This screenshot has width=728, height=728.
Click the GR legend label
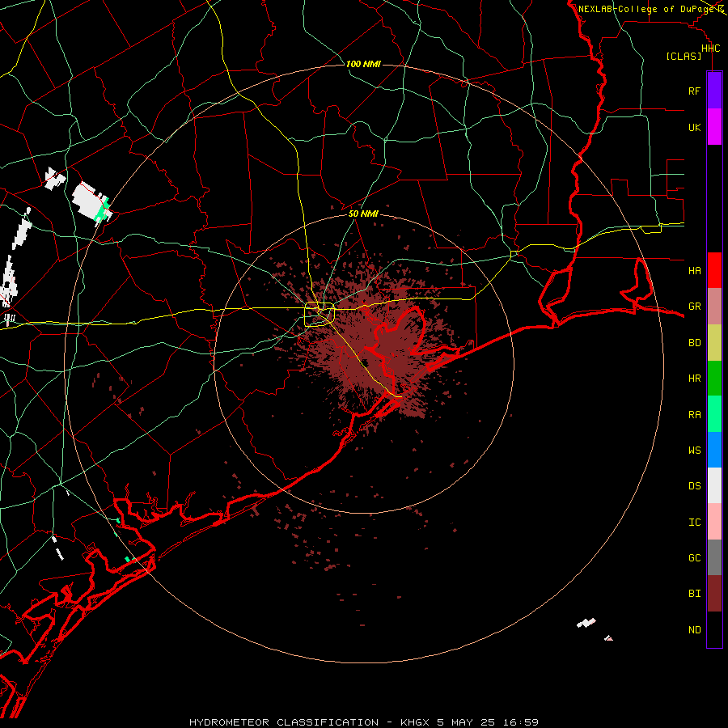click(x=694, y=307)
